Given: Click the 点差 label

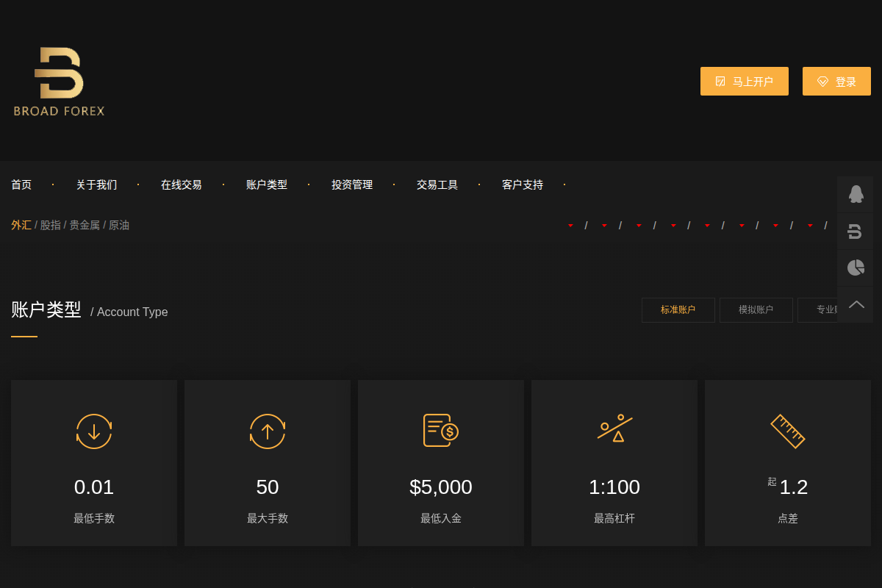Looking at the screenshot, I should [x=788, y=518].
